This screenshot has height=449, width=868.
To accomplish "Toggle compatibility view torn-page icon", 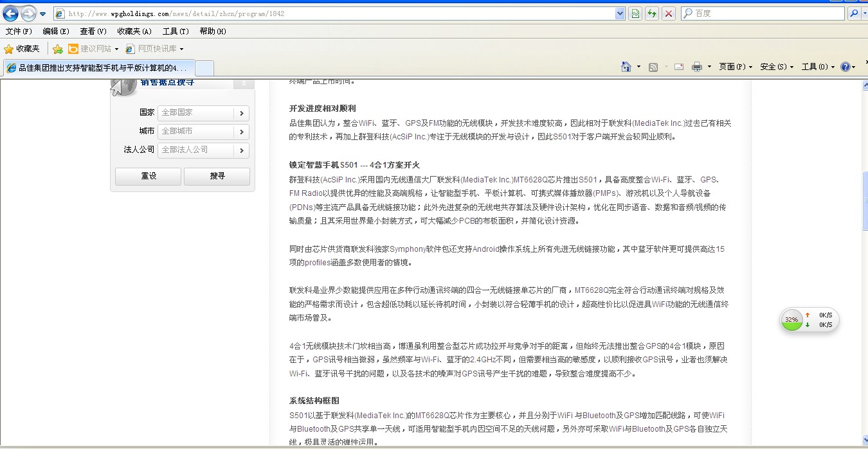I will [x=635, y=13].
